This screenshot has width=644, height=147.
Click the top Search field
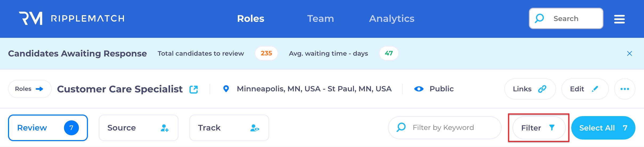click(566, 18)
